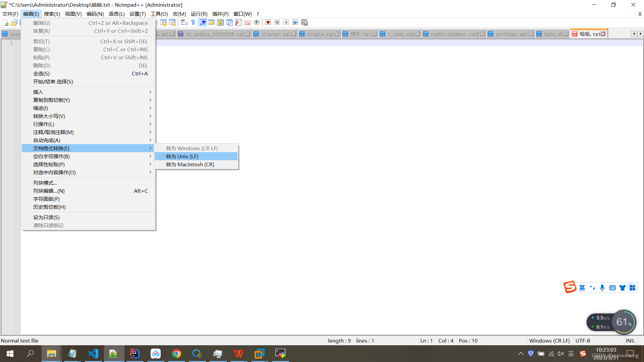Open the 视图(V) menu

pyautogui.click(x=73, y=14)
